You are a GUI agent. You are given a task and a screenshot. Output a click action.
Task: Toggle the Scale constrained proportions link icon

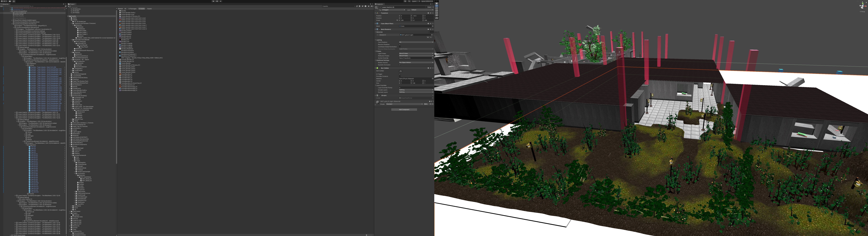coord(397,20)
